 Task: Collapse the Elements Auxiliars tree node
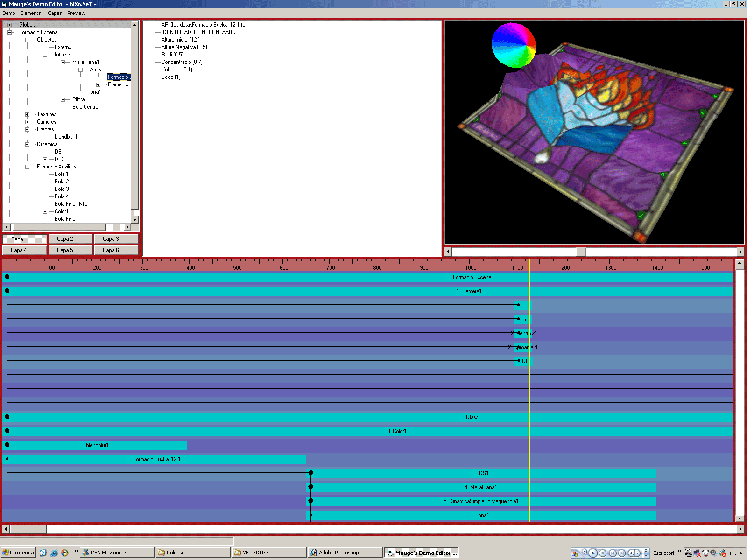(x=27, y=167)
